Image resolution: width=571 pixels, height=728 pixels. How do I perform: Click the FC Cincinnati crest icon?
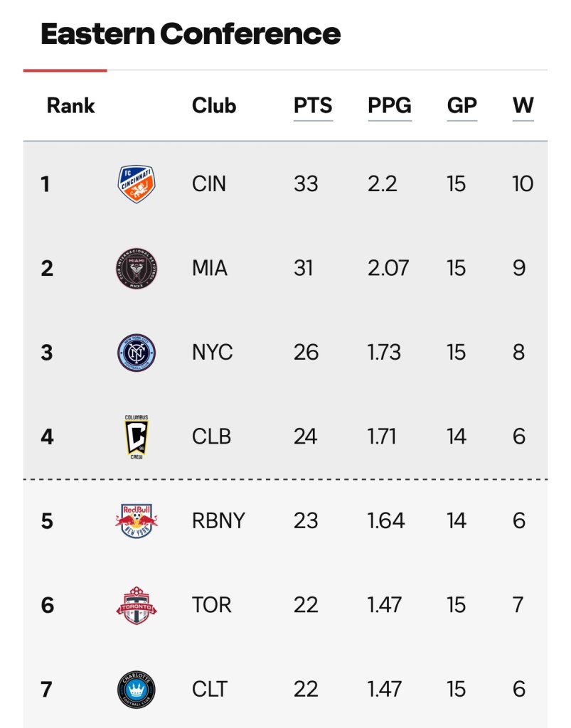click(136, 184)
